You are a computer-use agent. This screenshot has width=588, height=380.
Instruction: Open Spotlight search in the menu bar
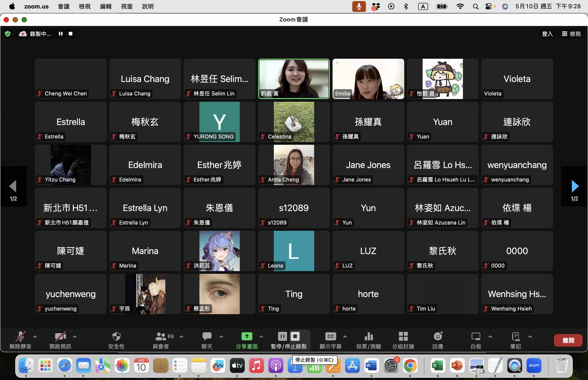pos(475,6)
